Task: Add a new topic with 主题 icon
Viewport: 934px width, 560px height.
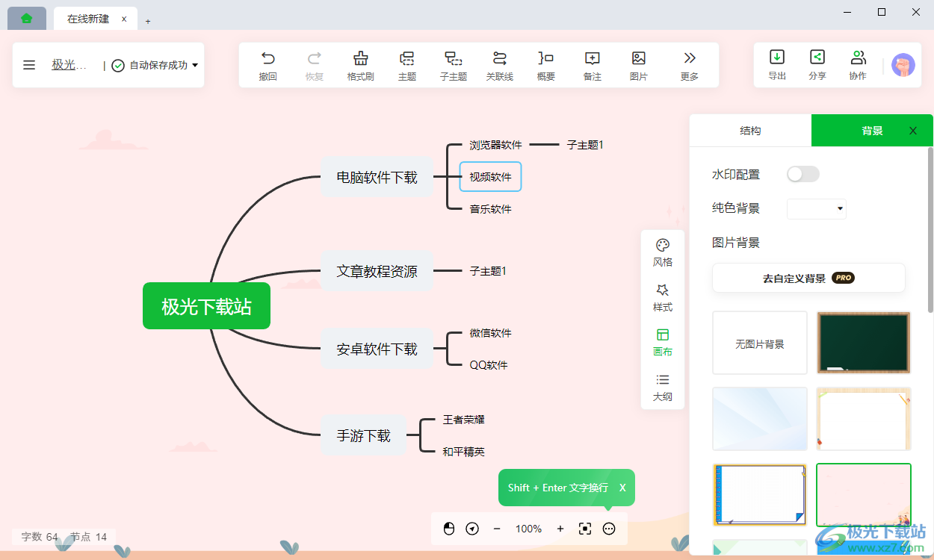Action: pyautogui.click(x=407, y=58)
